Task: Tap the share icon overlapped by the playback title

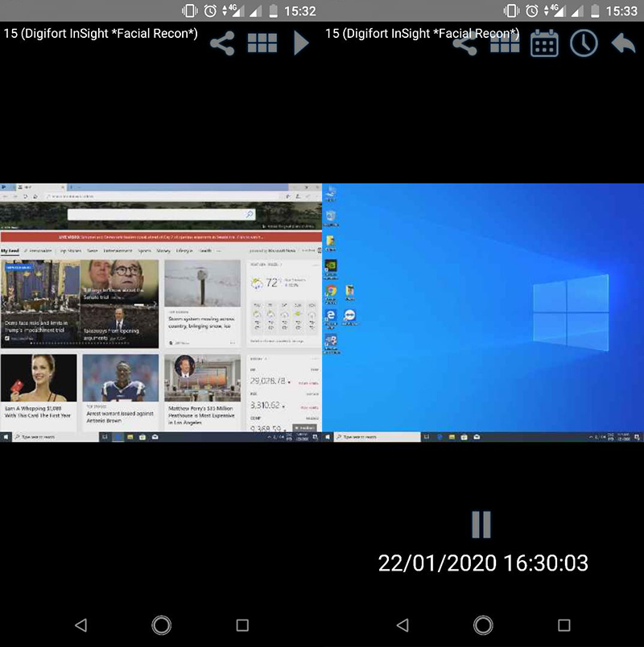Action: 465,44
